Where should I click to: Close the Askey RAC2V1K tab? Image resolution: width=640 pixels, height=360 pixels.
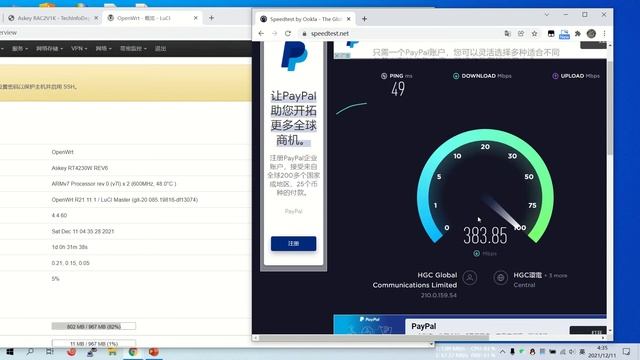(96, 18)
